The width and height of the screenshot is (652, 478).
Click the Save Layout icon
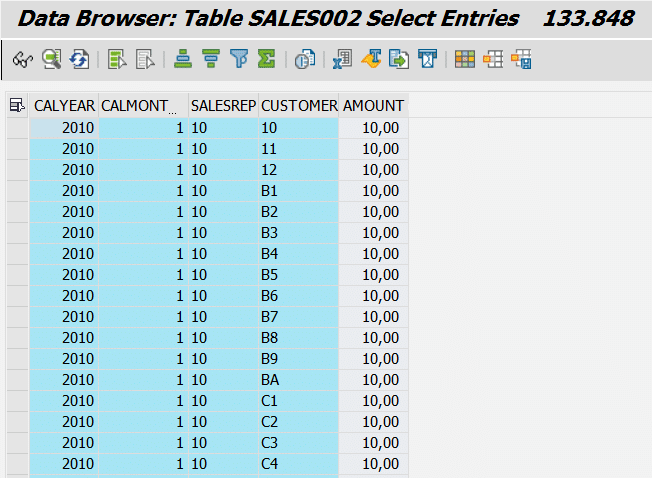[521, 60]
